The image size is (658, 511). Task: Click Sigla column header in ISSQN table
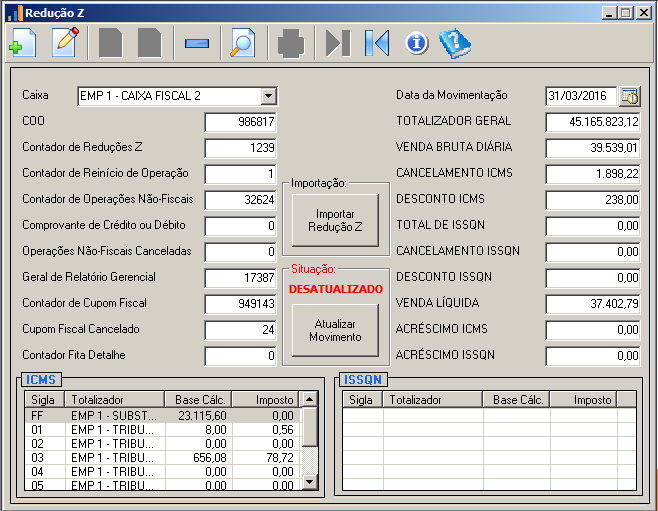point(363,400)
